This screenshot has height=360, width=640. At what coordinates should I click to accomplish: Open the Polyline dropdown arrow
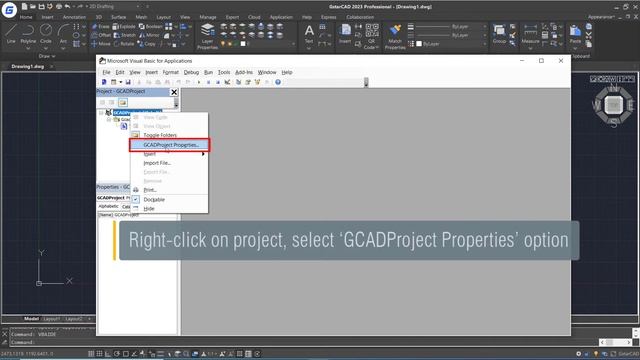point(28,49)
